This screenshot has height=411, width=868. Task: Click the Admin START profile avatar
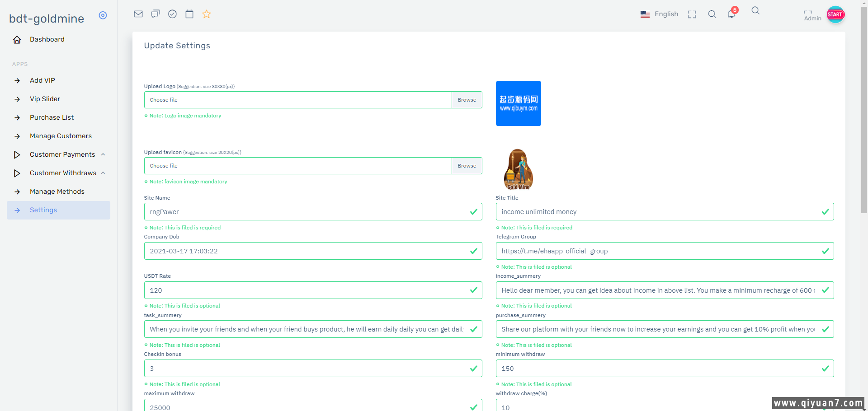[835, 14]
